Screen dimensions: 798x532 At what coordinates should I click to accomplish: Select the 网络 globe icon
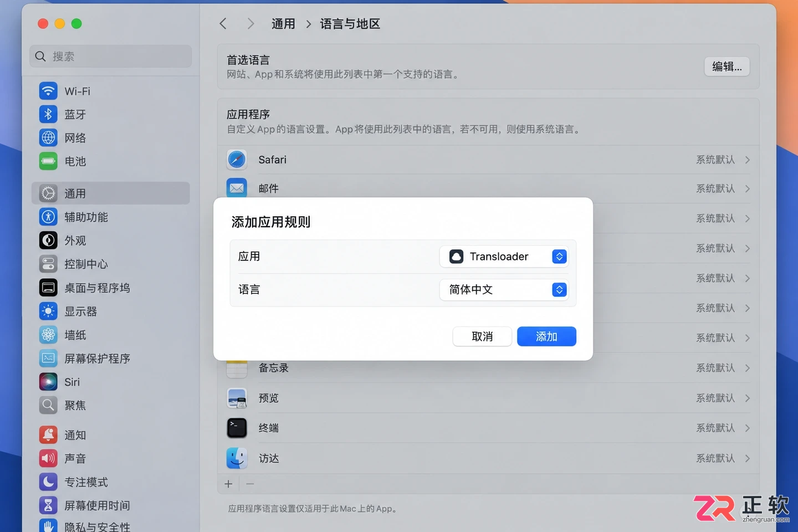pos(48,137)
